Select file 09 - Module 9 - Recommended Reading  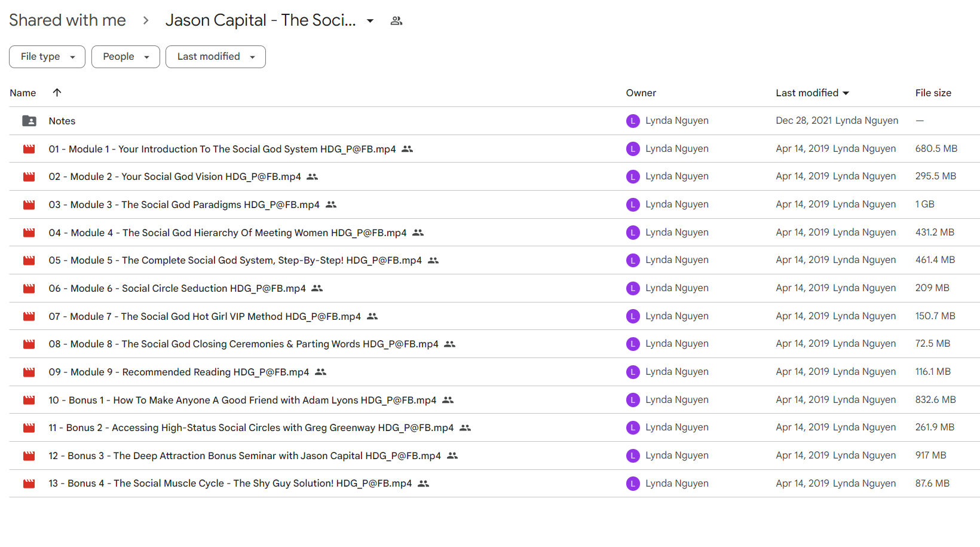click(179, 372)
